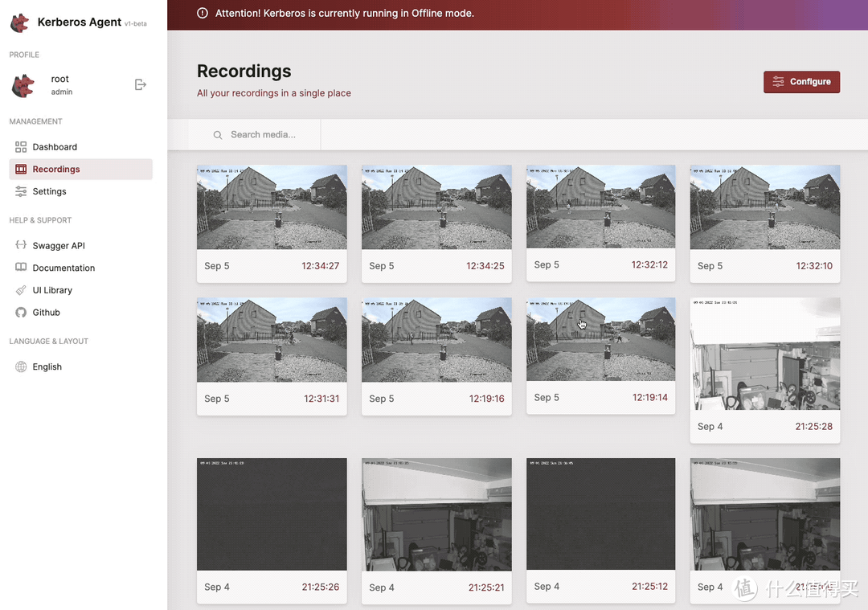
Task: Open the Recordings menu item
Action: pyautogui.click(x=56, y=170)
